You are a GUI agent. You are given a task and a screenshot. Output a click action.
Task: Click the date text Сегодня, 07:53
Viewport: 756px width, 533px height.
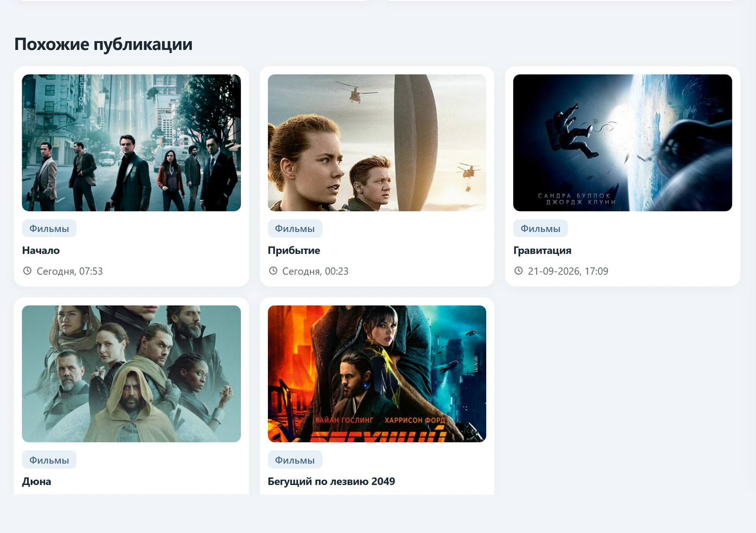(70, 271)
